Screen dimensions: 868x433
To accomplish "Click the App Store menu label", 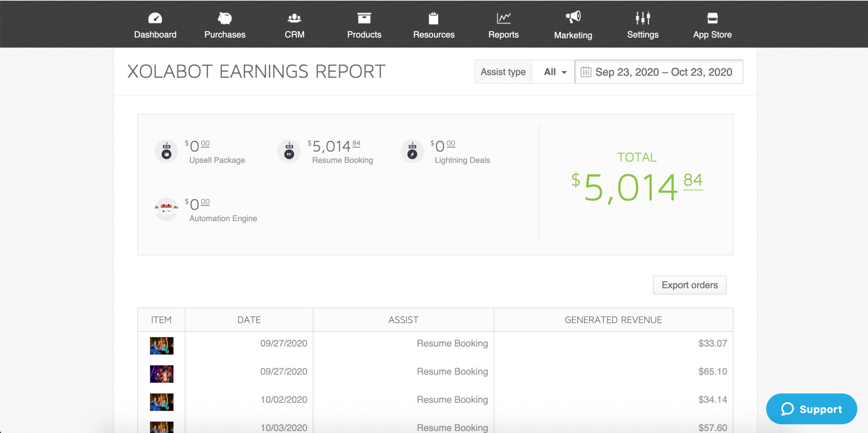I will point(712,35).
